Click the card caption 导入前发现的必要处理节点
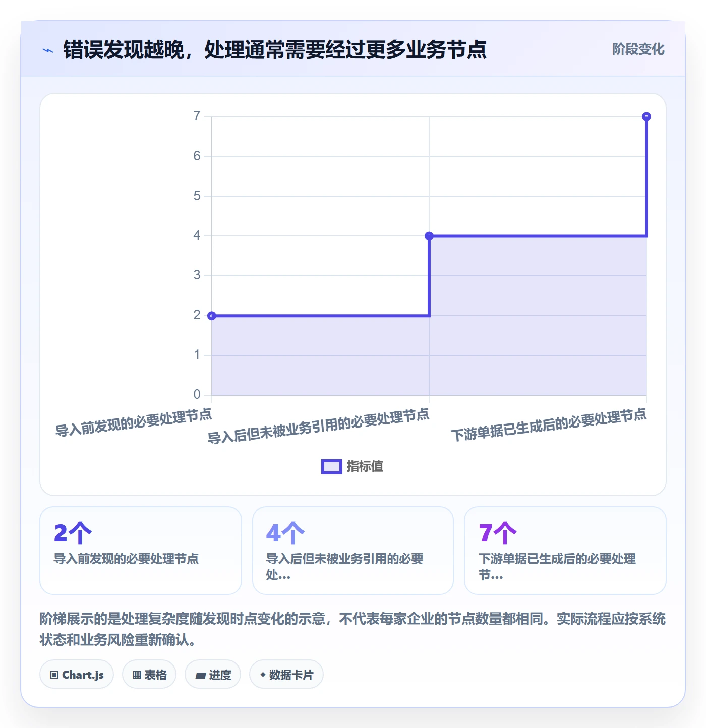The width and height of the screenshot is (706, 728). (x=126, y=559)
